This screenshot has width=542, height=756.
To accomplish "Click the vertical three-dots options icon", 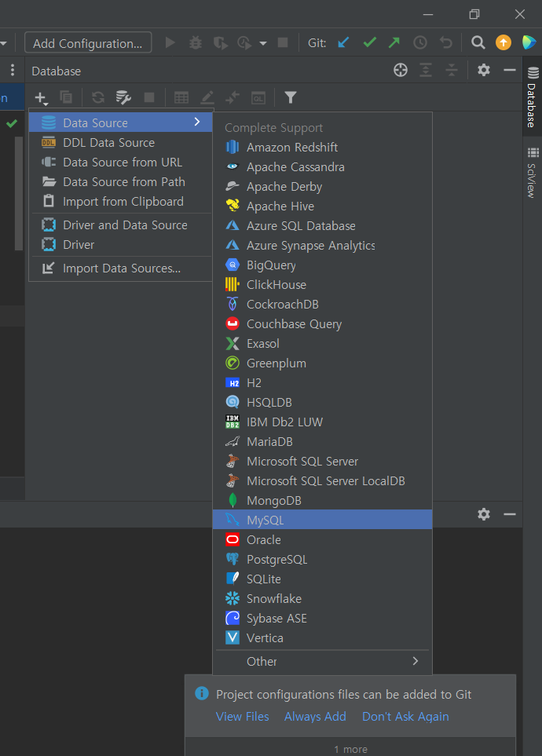I will [13, 70].
